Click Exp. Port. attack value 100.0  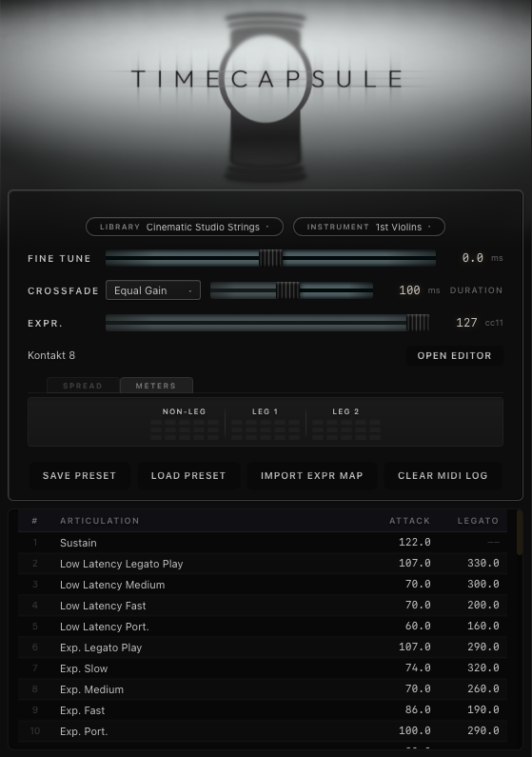(x=414, y=731)
